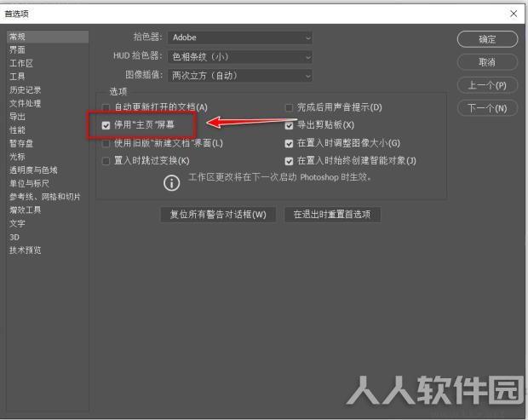Uncheck 导出剪贴板(X) checkbox

click(x=289, y=125)
